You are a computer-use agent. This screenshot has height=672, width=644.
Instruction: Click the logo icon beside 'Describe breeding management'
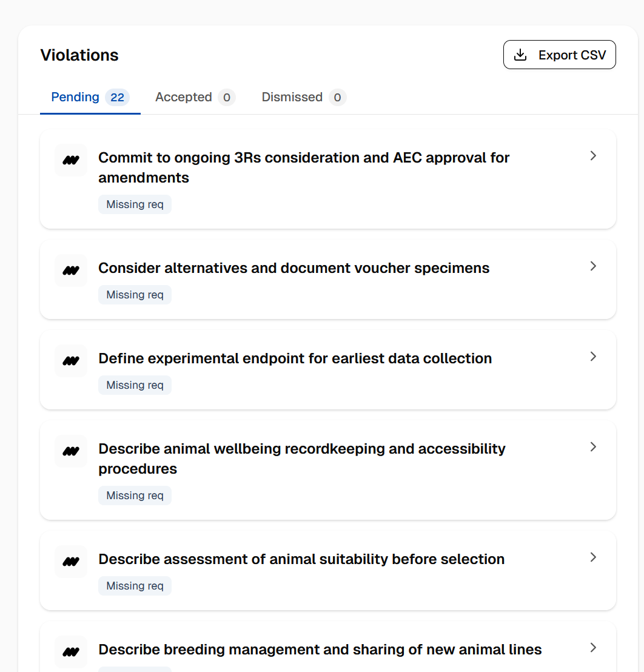[x=71, y=652]
